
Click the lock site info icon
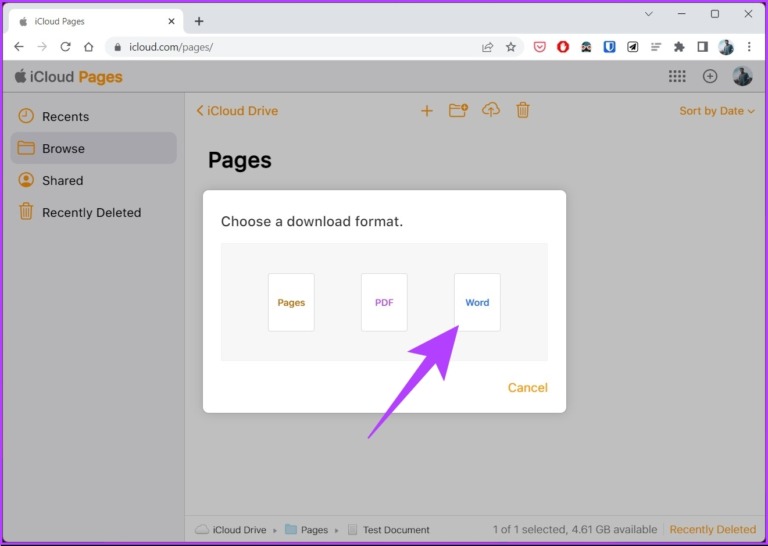pos(117,47)
